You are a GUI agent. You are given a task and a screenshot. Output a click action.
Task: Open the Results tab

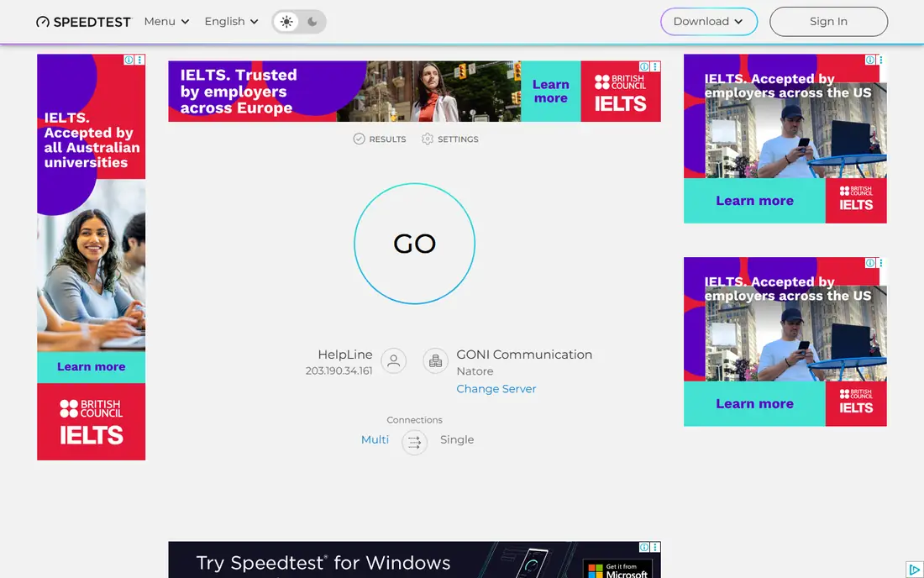(x=380, y=139)
